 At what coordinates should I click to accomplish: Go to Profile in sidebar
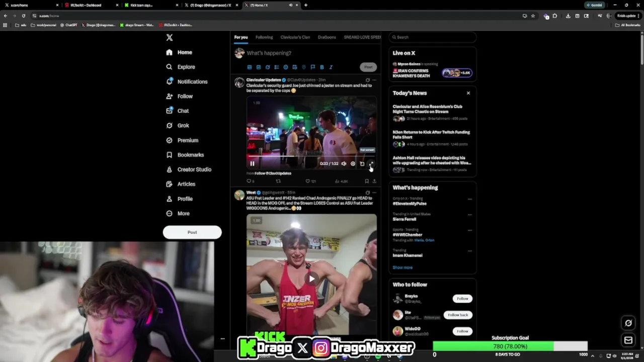pos(179,199)
